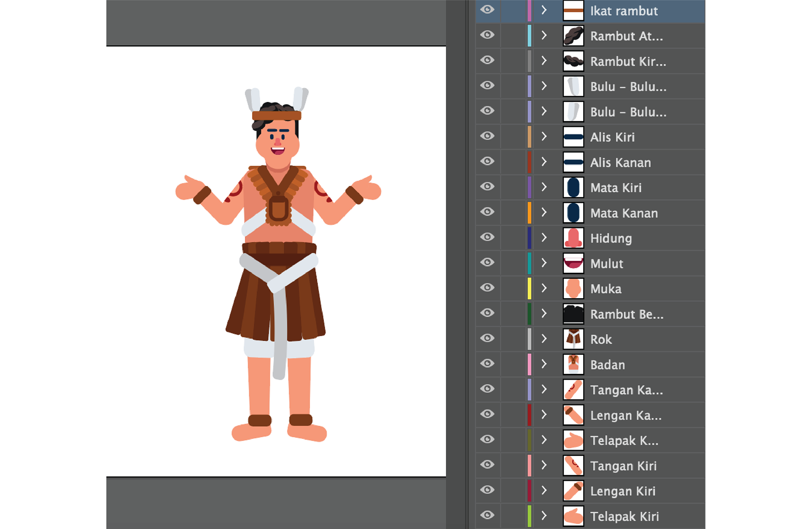Expand the Alis Kiri layer
The height and width of the screenshot is (529, 812).
544,136
